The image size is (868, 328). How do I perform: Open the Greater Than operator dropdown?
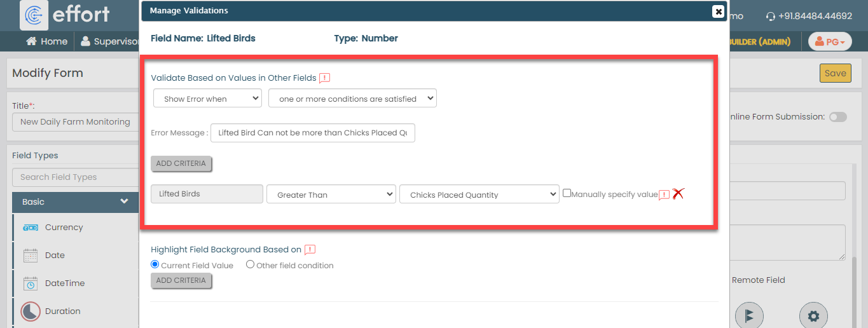(x=331, y=195)
